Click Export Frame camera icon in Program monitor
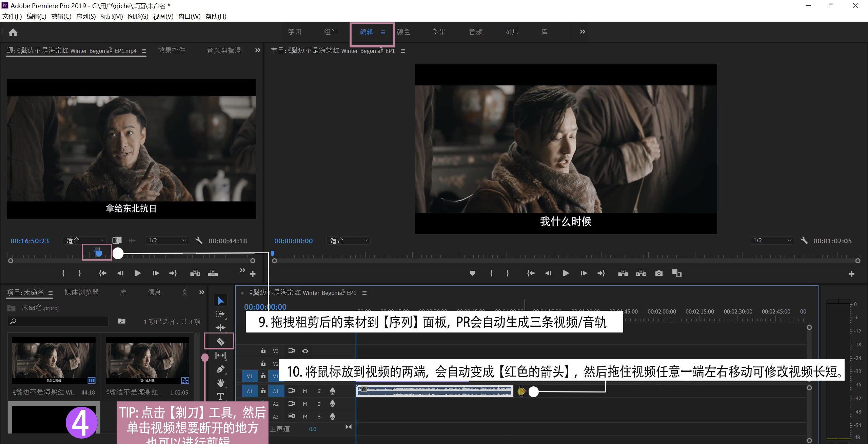868x444 pixels. point(659,273)
